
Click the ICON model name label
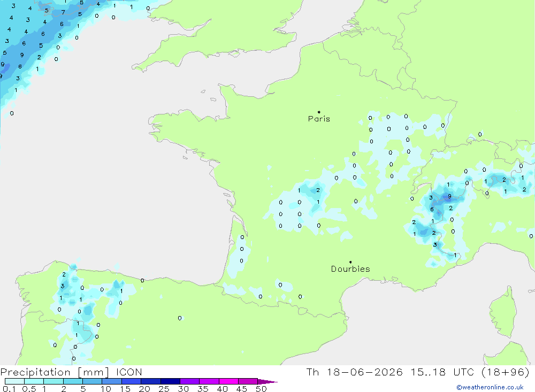point(129,372)
